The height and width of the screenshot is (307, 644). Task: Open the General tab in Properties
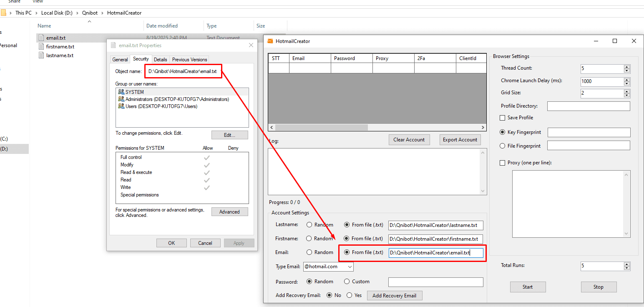[x=120, y=60]
